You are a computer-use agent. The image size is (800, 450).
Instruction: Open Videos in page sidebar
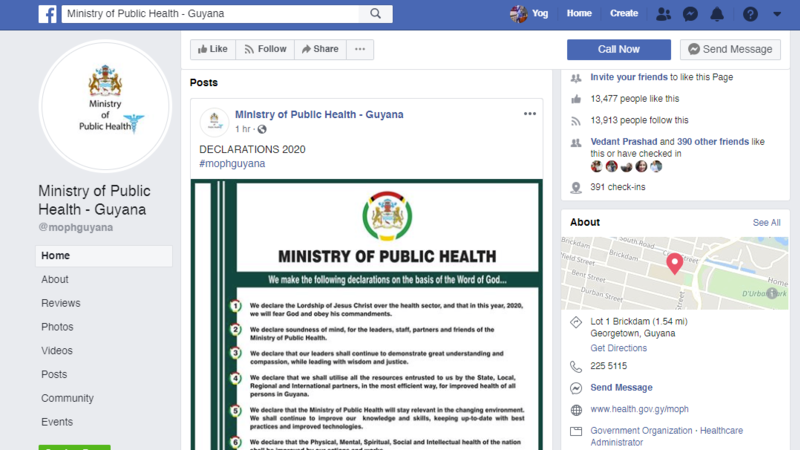[57, 351]
